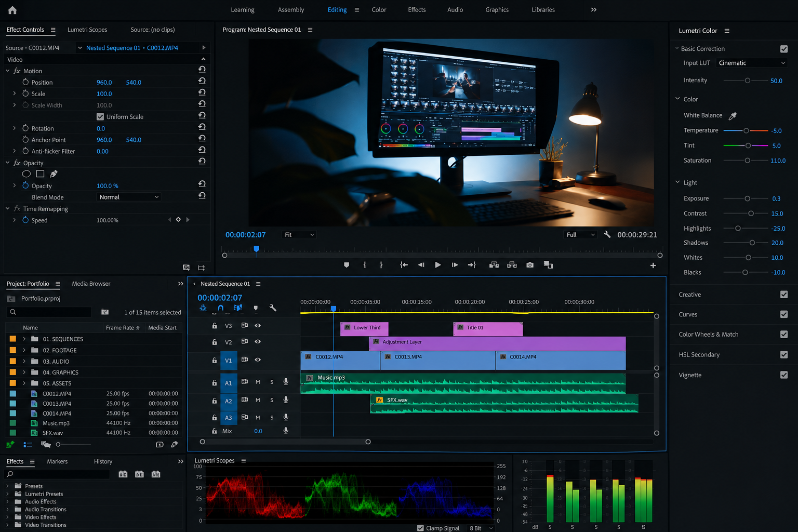Mute track A2

[x=258, y=400]
